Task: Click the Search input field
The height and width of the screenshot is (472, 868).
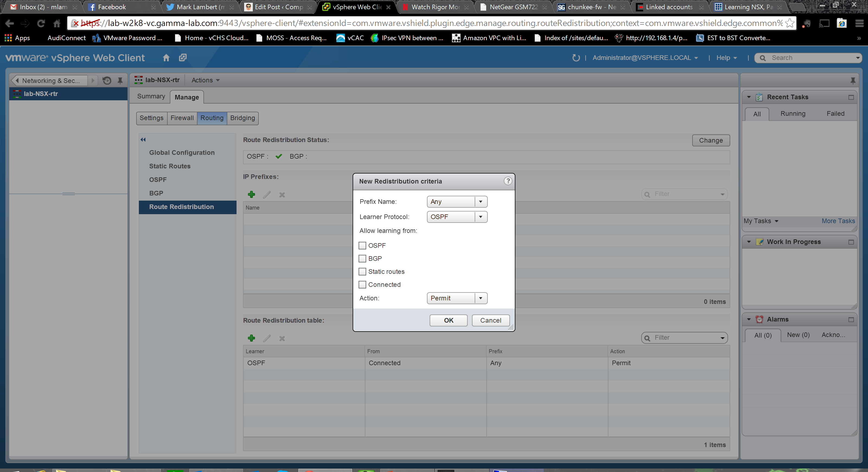Action: click(x=809, y=58)
